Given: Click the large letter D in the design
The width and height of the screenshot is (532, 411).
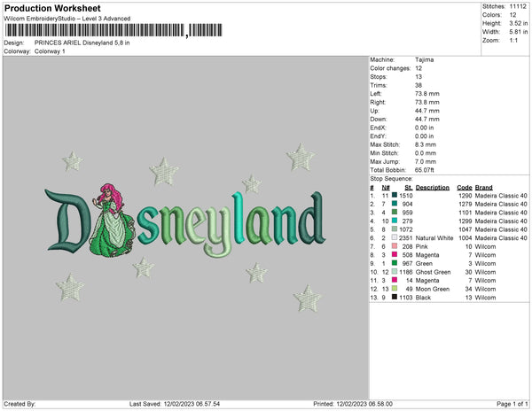Looking at the screenshot, I should (68, 221).
